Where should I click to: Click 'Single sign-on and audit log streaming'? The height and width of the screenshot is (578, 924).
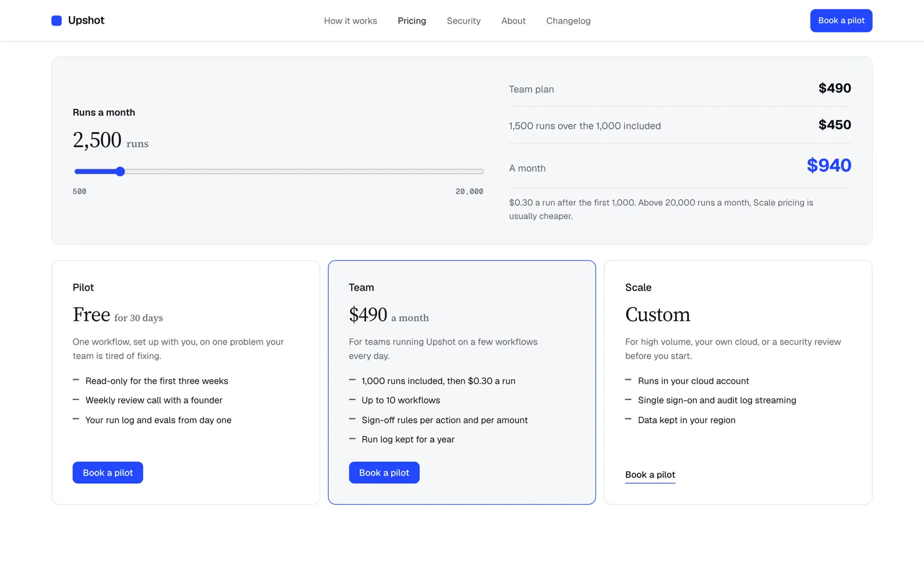(717, 400)
